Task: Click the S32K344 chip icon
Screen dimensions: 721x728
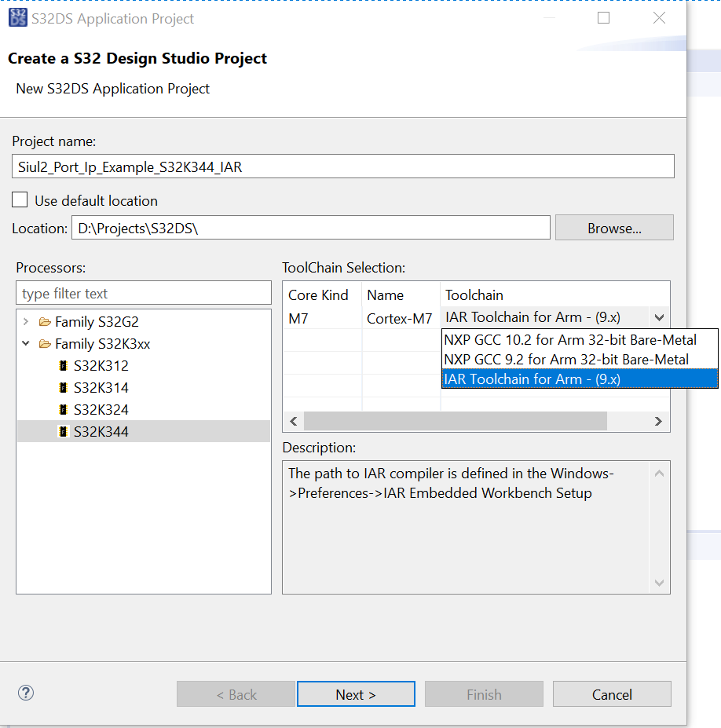Action: point(63,432)
